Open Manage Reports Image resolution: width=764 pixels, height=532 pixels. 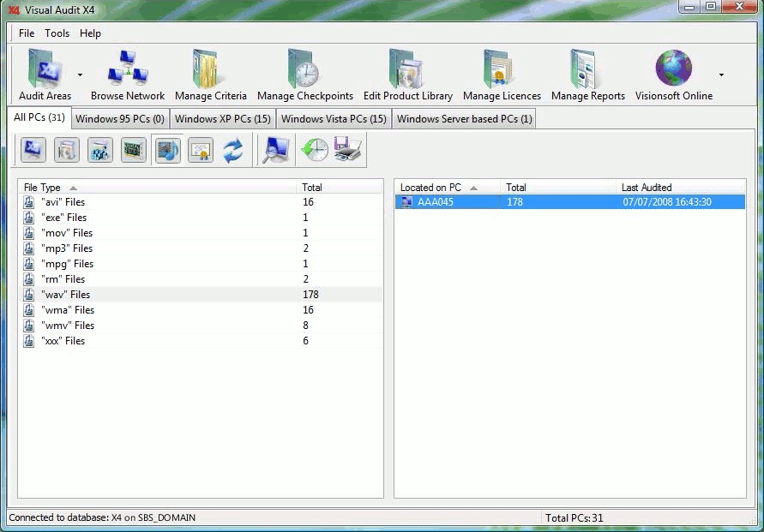pos(588,75)
